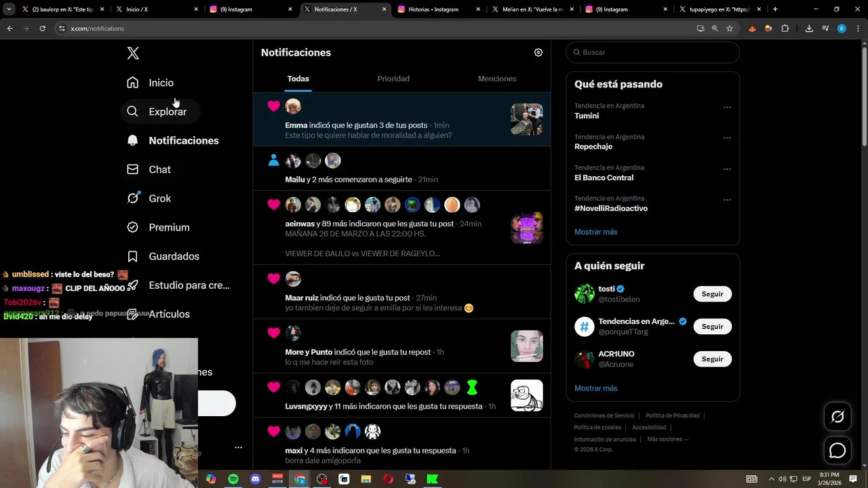Open the Repechaje trend

point(593,146)
